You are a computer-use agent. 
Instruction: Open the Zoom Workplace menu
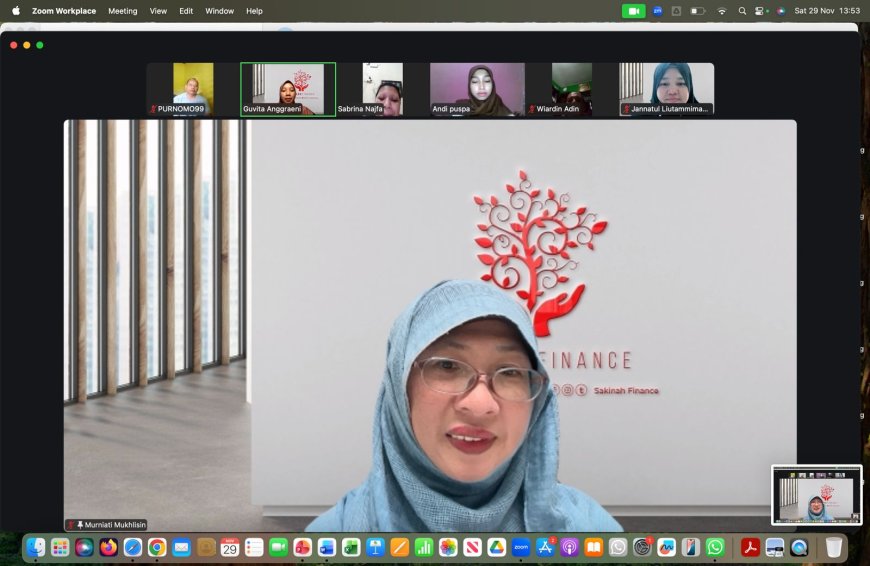click(64, 11)
